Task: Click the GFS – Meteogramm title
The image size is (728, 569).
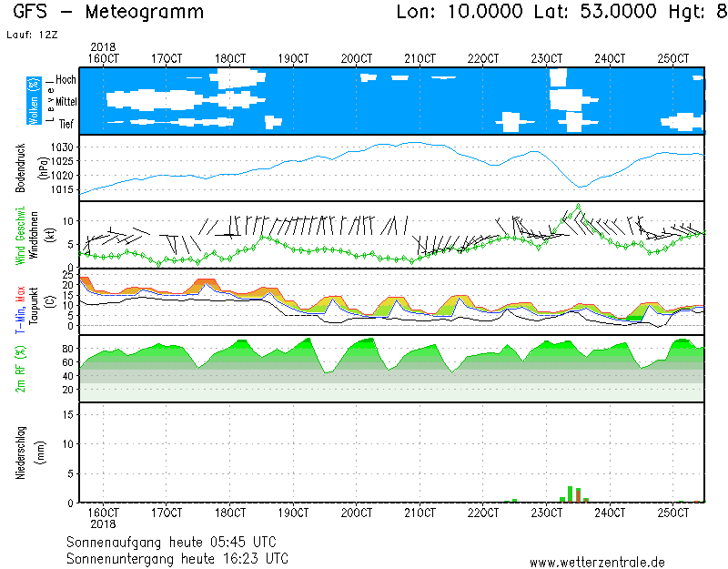Action: [108, 12]
